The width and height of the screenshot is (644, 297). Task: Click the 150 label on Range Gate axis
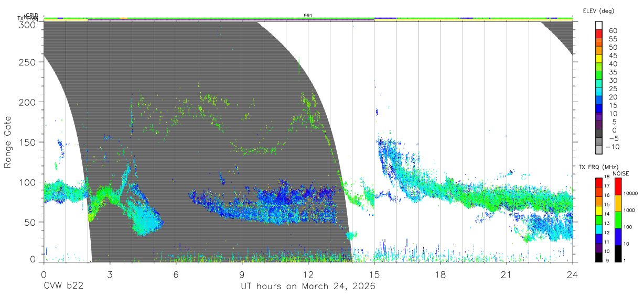tap(27, 142)
